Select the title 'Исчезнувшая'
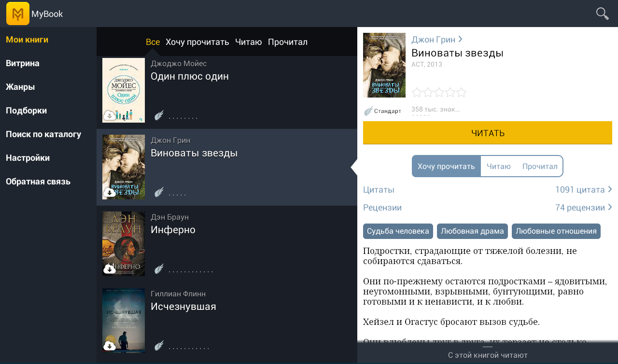 (183, 307)
